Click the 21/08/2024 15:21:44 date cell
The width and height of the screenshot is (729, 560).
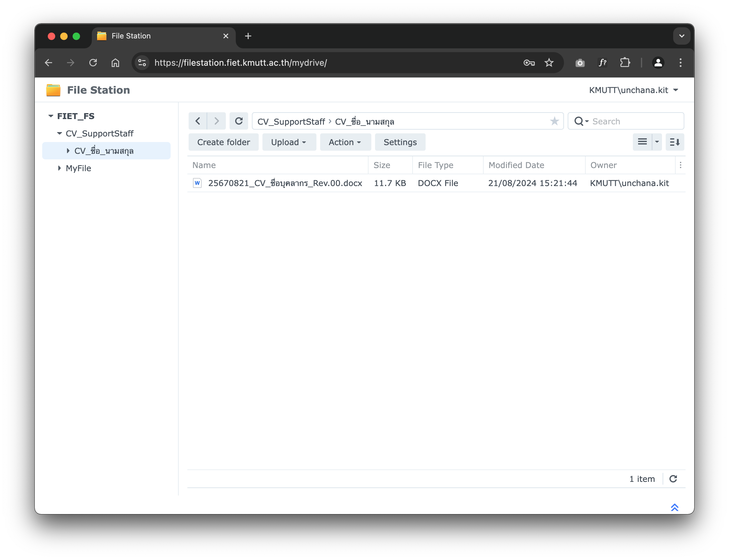pyautogui.click(x=533, y=183)
